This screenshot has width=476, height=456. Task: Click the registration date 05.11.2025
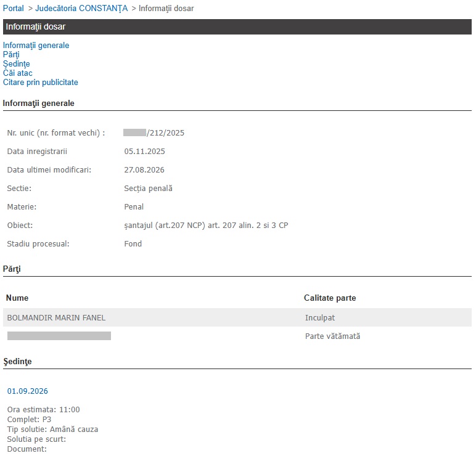click(144, 152)
